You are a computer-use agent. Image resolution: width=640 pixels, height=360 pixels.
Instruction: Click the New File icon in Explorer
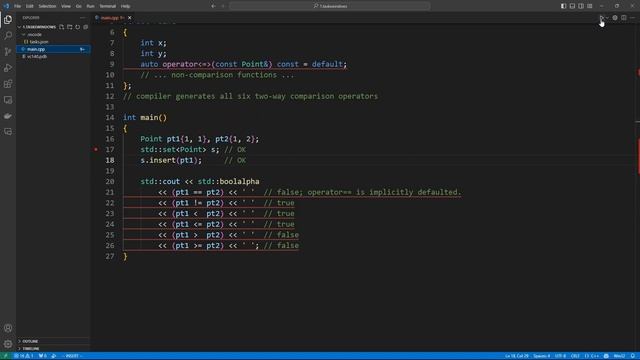tap(62, 27)
